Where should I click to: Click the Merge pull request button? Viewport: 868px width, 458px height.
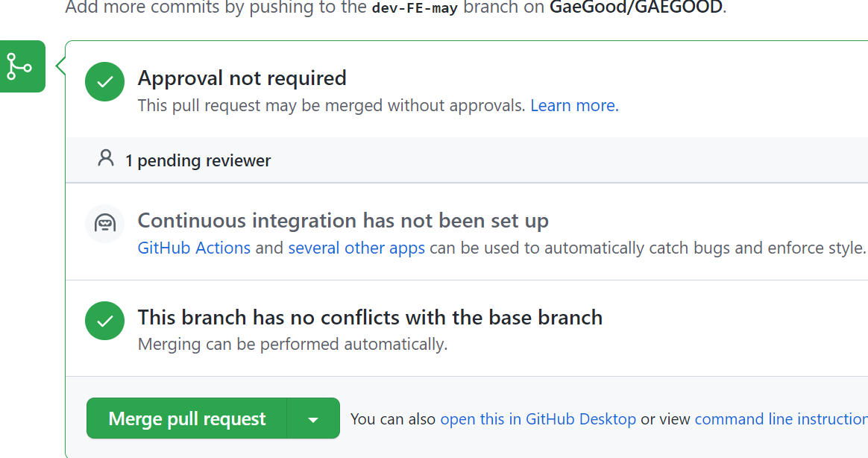coord(187,418)
